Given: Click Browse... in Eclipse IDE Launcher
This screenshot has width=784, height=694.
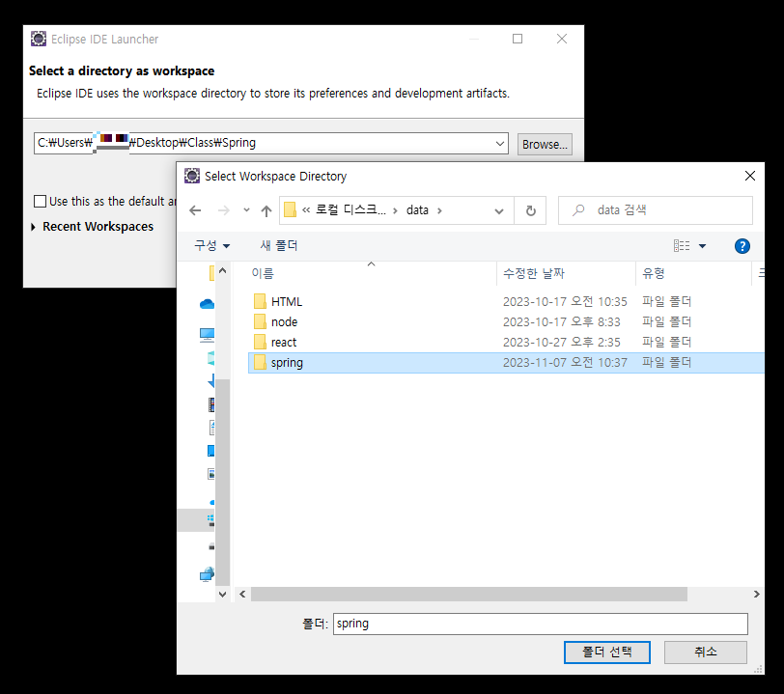Looking at the screenshot, I should (545, 144).
